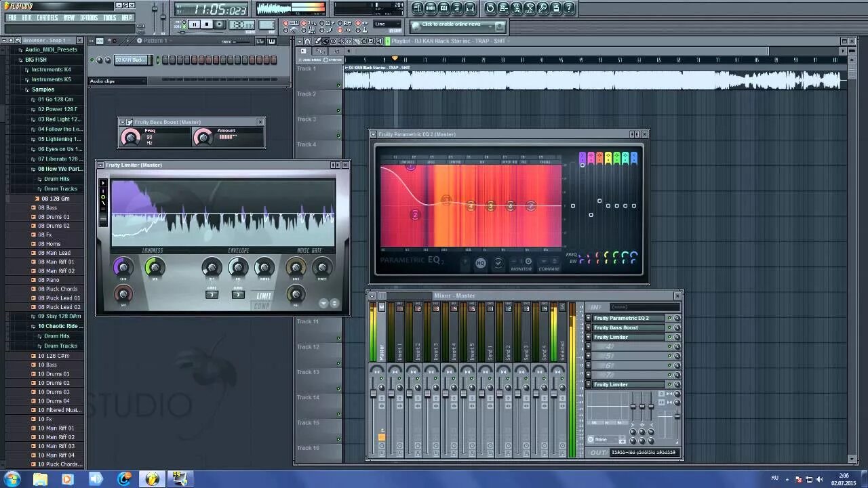Toggle the EQ HQ button
868x488 pixels.
click(481, 263)
